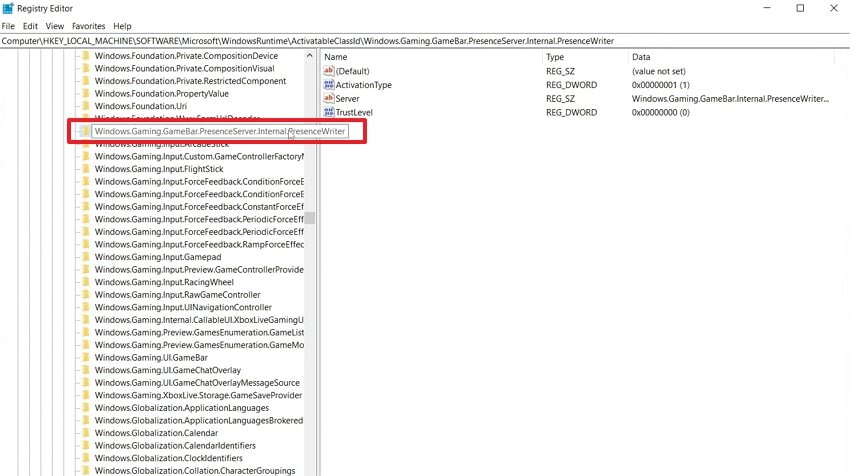
Task: Click the string icon beside (Default) value
Action: tap(329, 71)
